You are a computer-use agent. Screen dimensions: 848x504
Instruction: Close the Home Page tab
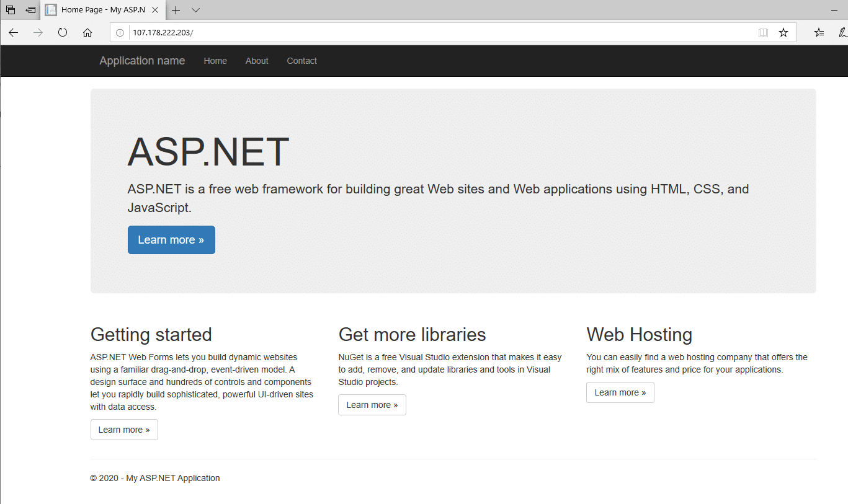(x=155, y=10)
